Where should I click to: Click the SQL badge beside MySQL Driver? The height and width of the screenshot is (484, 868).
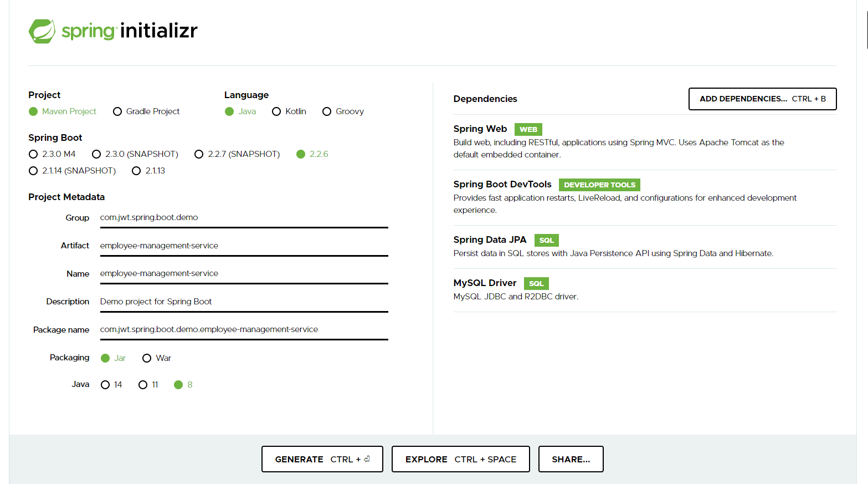pos(536,283)
